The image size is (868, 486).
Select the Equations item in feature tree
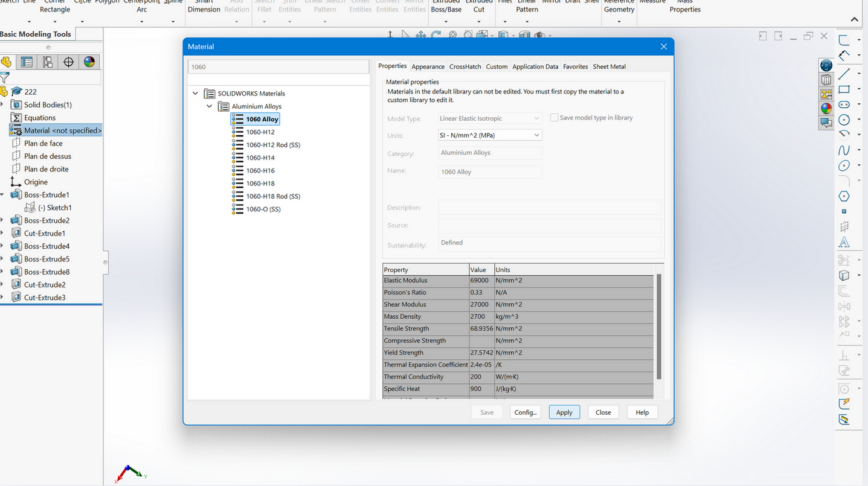pos(40,118)
